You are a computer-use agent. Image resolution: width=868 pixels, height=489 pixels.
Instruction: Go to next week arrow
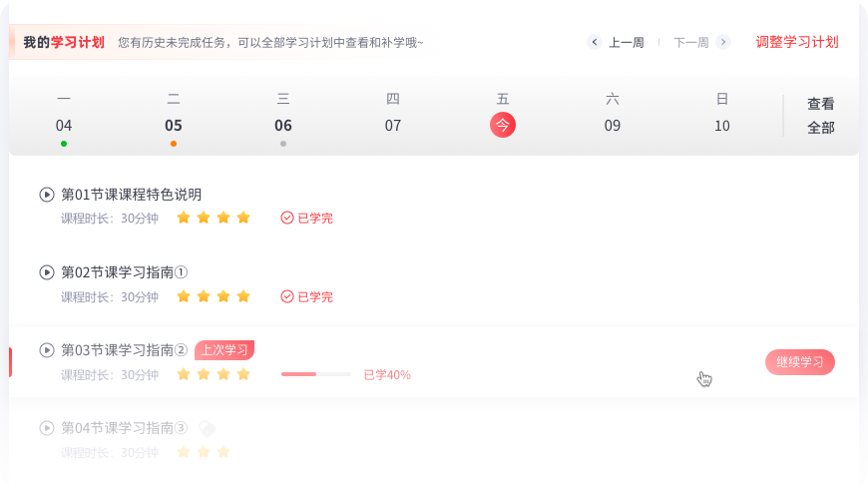(723, 42)
